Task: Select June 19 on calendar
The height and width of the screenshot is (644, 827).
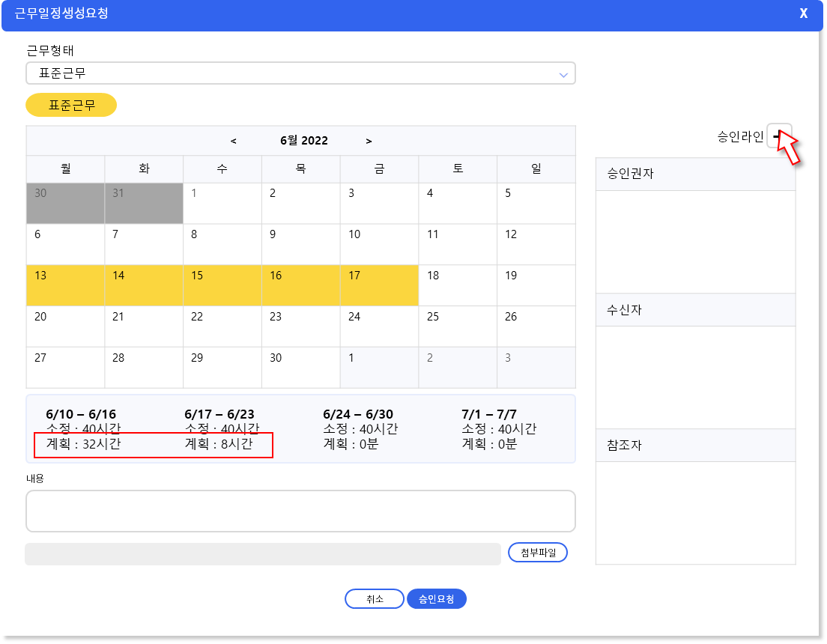Action: 536,285
